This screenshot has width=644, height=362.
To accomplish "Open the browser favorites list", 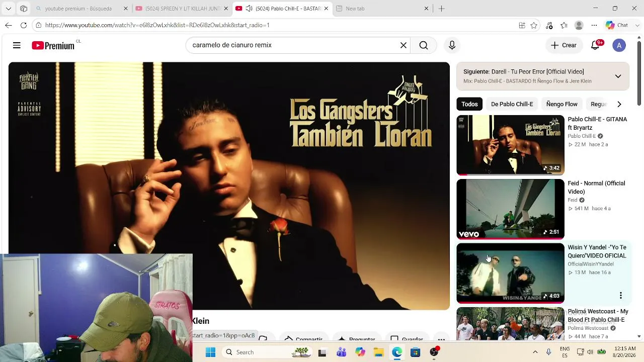I will pyautogui.click(x=564, y=25).
